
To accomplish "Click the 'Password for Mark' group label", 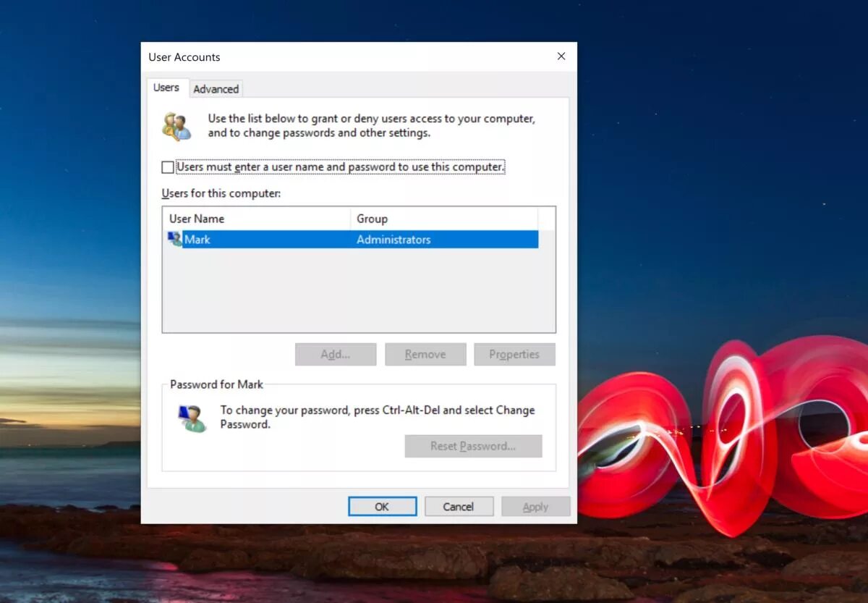I will [216, 384].
